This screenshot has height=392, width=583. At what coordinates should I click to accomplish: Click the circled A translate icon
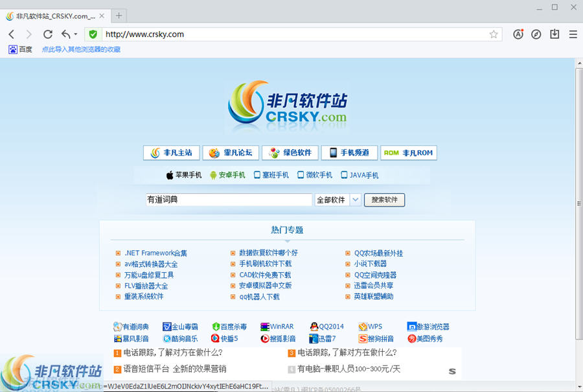[518, 34]
